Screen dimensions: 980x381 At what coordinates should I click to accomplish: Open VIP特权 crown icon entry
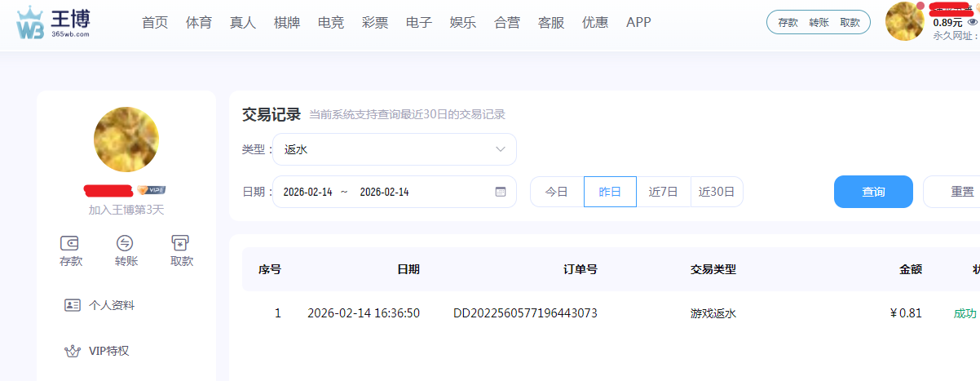(73, 352)
